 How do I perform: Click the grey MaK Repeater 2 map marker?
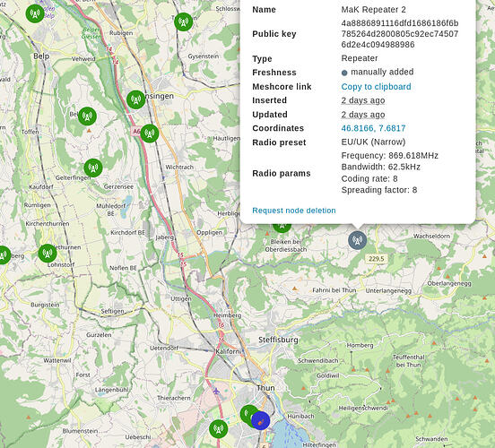(358, 240)
